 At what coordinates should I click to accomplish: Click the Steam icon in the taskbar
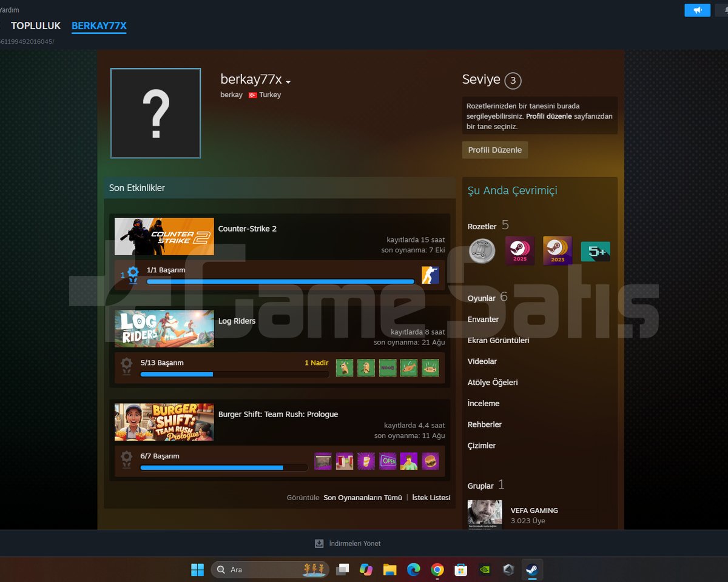click(x=531, y=569)
